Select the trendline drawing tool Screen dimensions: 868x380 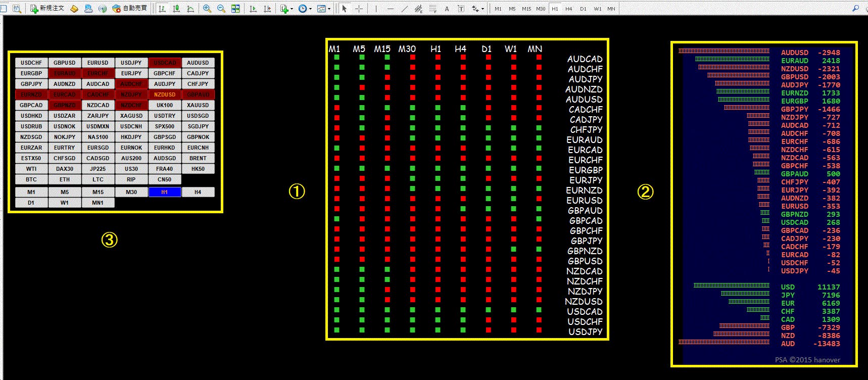404,9
